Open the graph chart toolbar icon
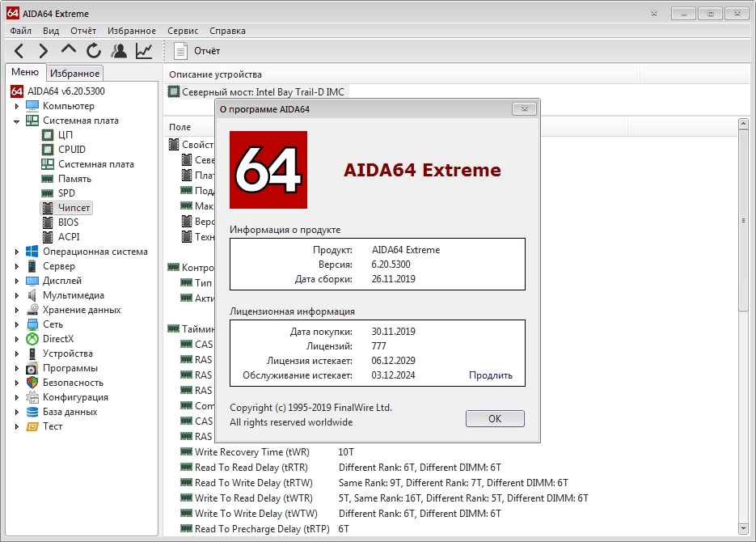The width and height of the screenshot is (756, 542). click(144, 51)
